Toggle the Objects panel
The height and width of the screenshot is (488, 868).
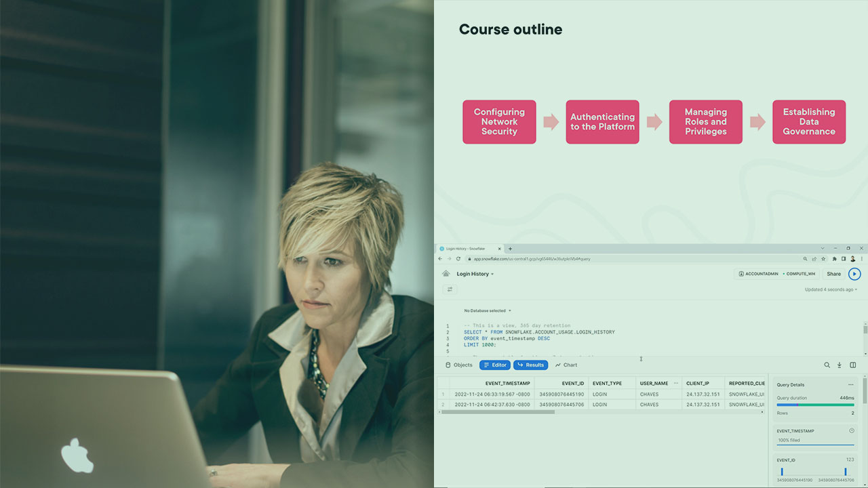(458, 365)
